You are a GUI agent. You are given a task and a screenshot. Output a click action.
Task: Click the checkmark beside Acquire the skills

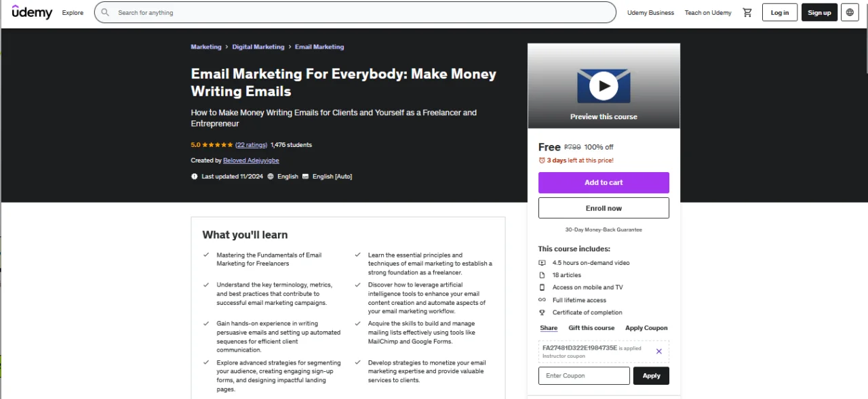[357, 324]
